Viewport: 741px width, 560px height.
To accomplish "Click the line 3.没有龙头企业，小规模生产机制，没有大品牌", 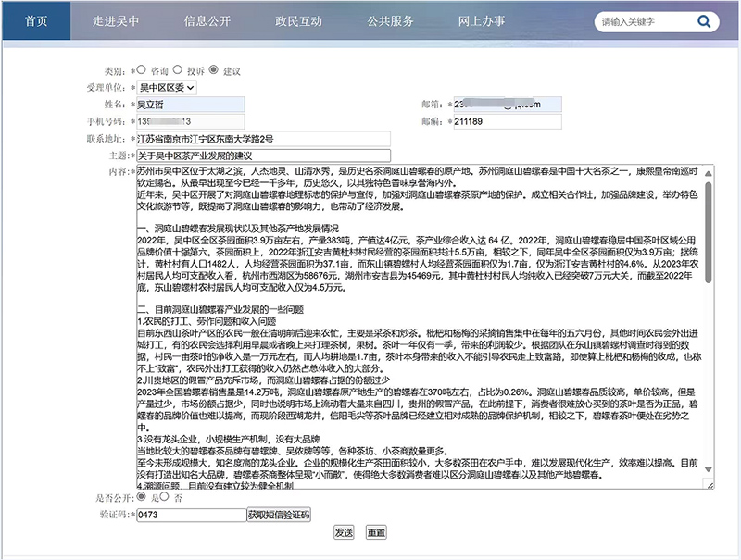I will (228, 439).
